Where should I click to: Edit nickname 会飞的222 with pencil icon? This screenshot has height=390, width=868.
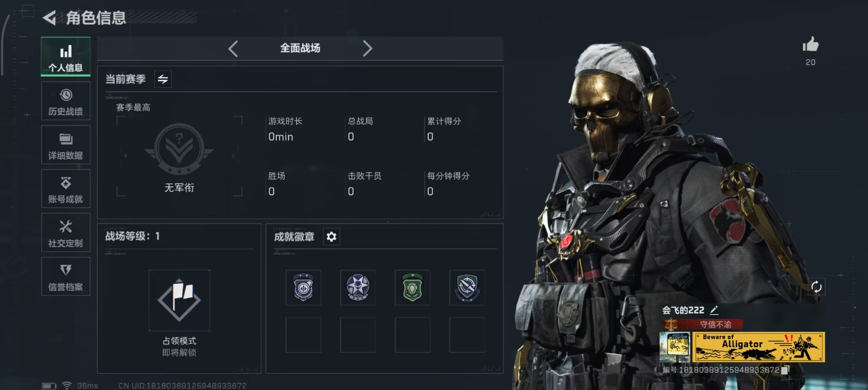point(714,310)
